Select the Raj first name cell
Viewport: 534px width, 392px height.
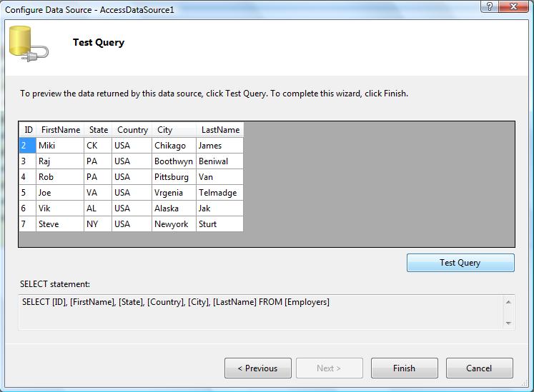click(60, 161)
